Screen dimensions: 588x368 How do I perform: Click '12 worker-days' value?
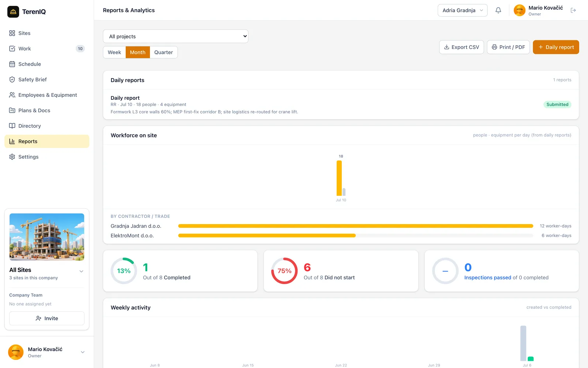point(555,226)
